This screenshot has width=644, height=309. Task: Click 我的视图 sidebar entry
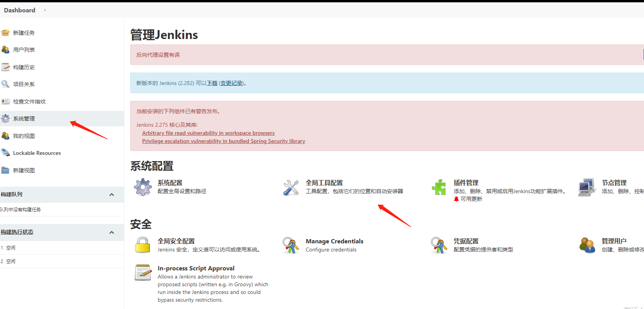[24, 136]
